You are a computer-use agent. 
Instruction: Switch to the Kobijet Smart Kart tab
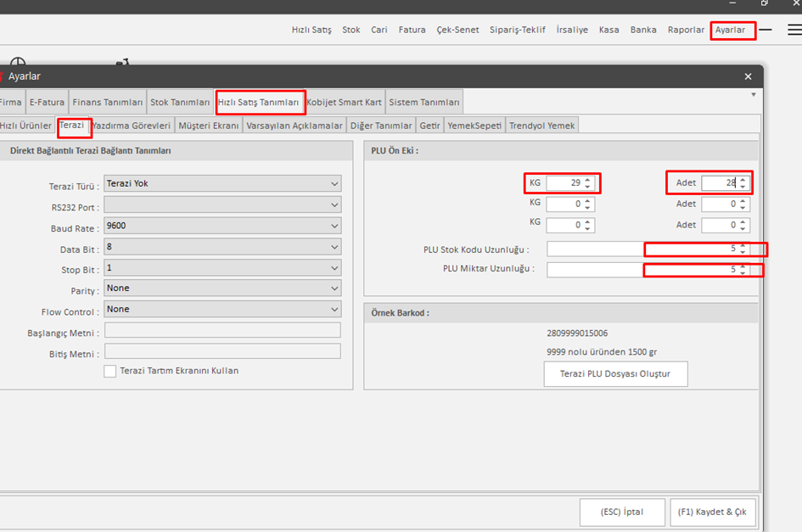tap(344, 102)
